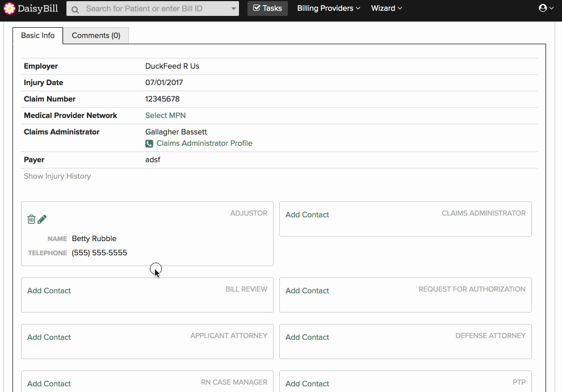Viewport: 562px width, 392px height.
Task: Click Show Injury History
Action: click(57, 176)
